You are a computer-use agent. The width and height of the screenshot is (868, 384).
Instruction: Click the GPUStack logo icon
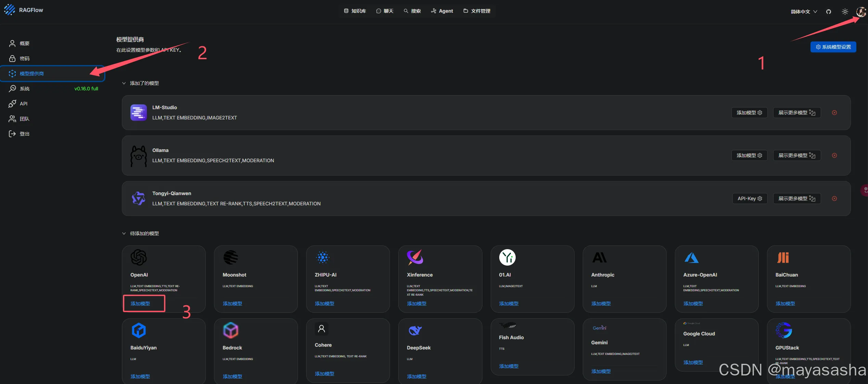click(783, 330)
